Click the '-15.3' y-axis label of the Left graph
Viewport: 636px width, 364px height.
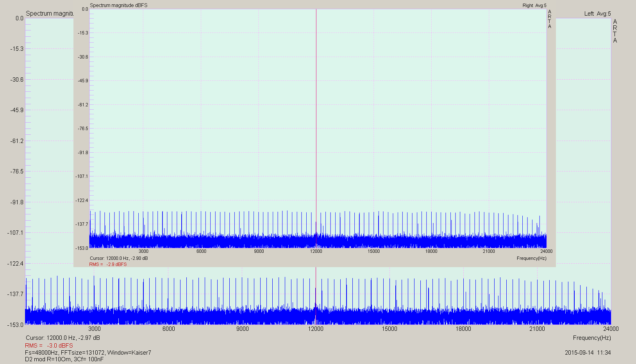pos(17,49)
